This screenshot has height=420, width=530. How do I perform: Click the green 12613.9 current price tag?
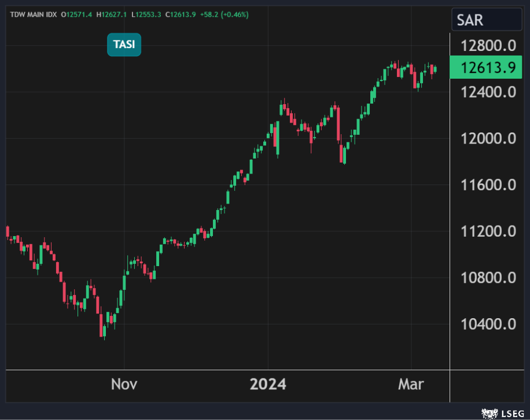click(487, 68)
